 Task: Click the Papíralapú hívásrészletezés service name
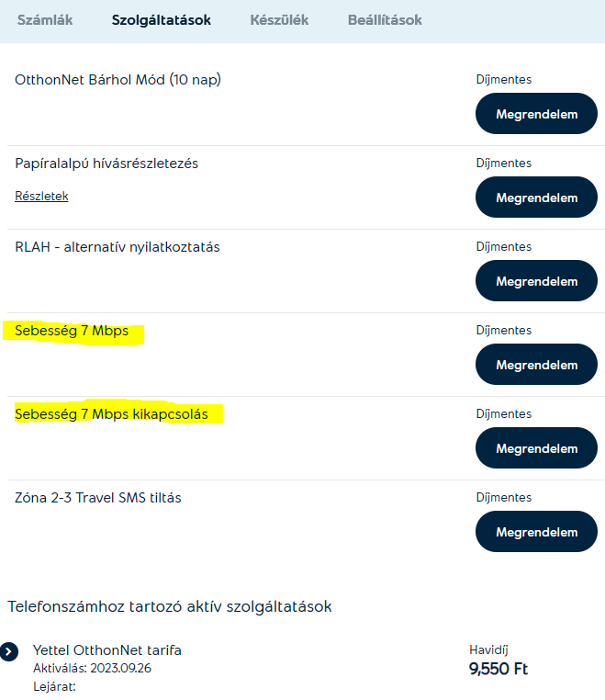click(x=106, y=164)
